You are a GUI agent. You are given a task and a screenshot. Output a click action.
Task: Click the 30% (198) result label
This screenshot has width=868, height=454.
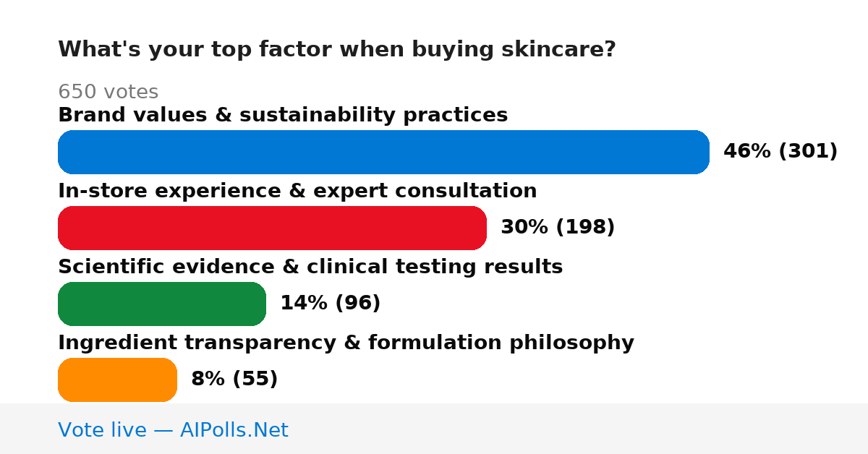point(558,227)
